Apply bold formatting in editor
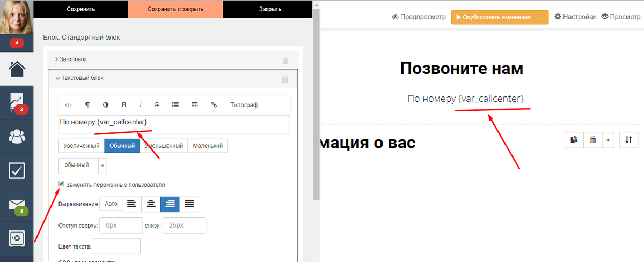The height and width of the screenshot is (262, 644). tap(124, 105)
